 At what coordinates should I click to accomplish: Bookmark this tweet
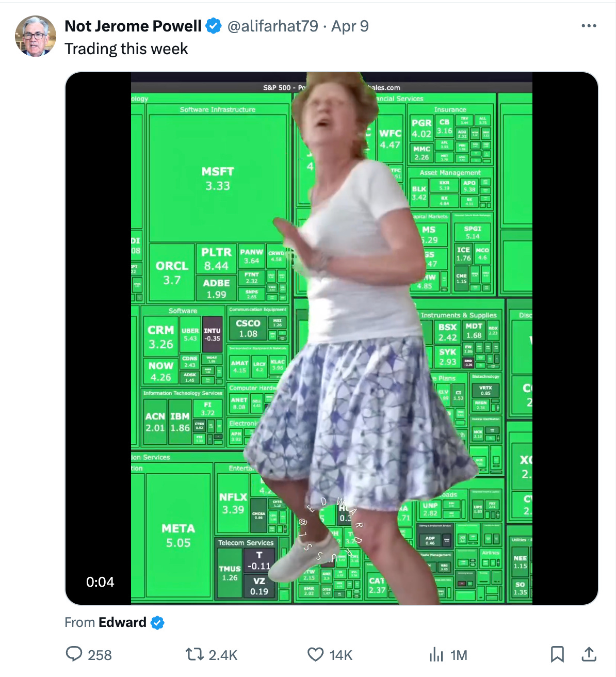[x=557, y=654]
